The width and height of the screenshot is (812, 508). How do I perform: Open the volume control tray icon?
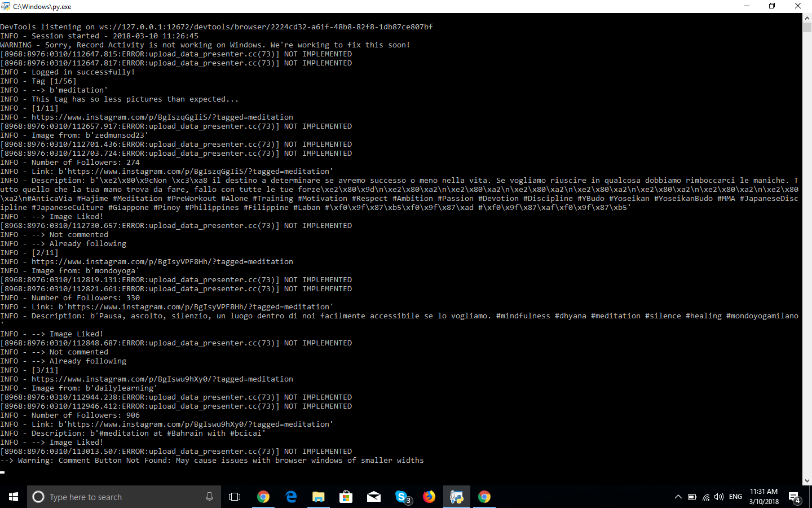(719, 497)
